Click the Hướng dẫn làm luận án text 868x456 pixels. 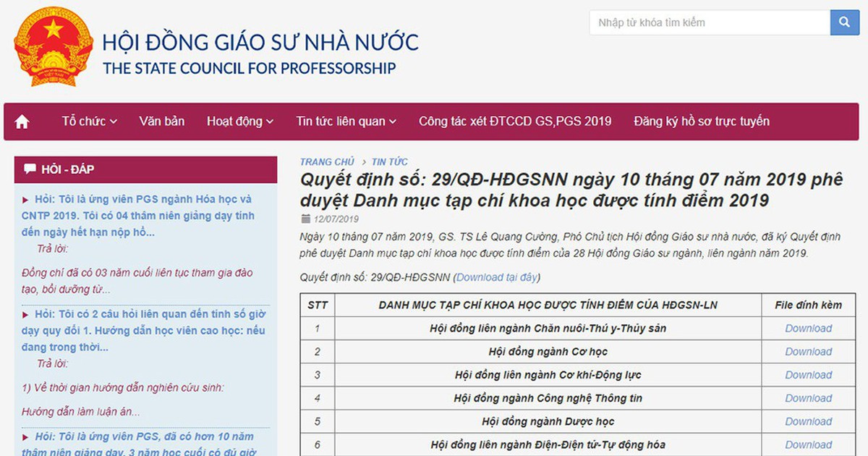click(x=81, y=412)
